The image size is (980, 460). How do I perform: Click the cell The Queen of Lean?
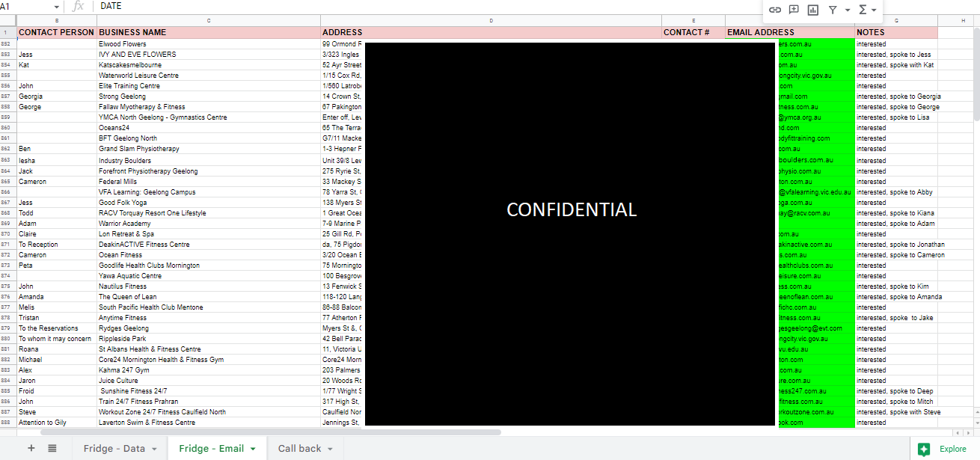209,297
